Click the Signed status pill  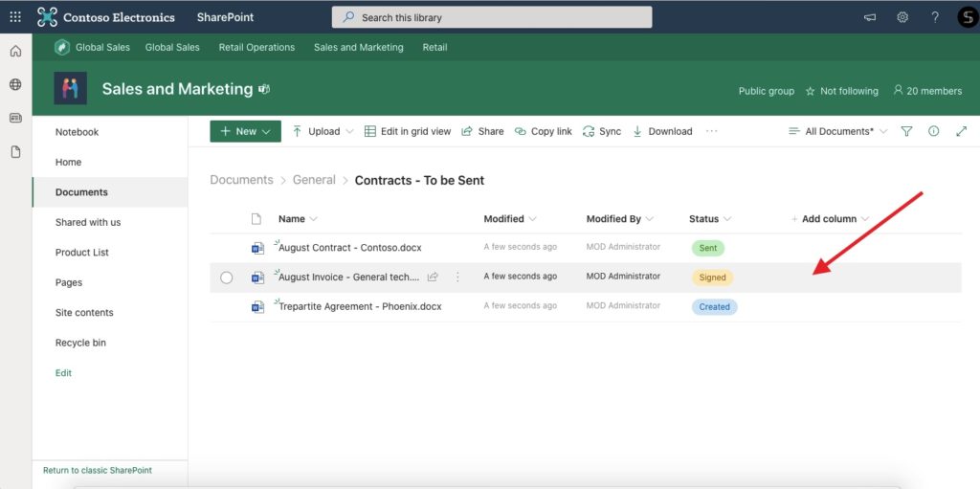point(712,278)
